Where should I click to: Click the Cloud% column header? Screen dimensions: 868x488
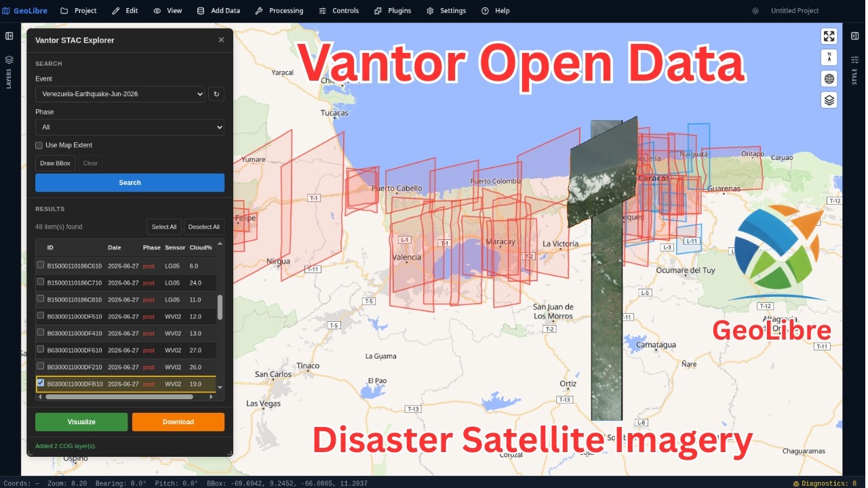pos(201,247)
